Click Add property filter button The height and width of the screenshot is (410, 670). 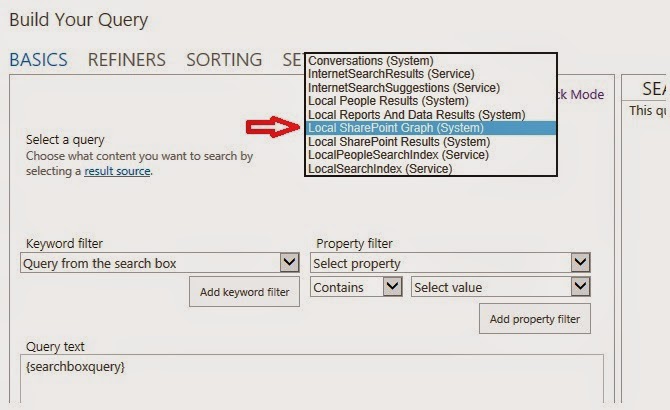(535, 319)
